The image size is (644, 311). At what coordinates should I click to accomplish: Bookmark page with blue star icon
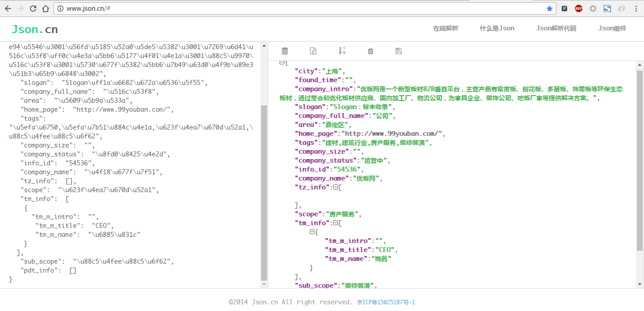pyautogui.click(x=549, y=9)
